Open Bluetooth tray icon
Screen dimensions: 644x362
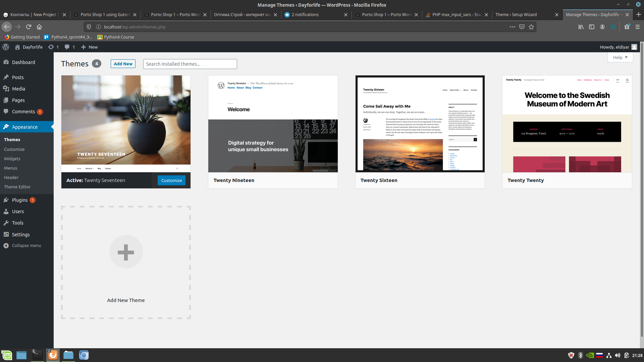click(581, 355)
